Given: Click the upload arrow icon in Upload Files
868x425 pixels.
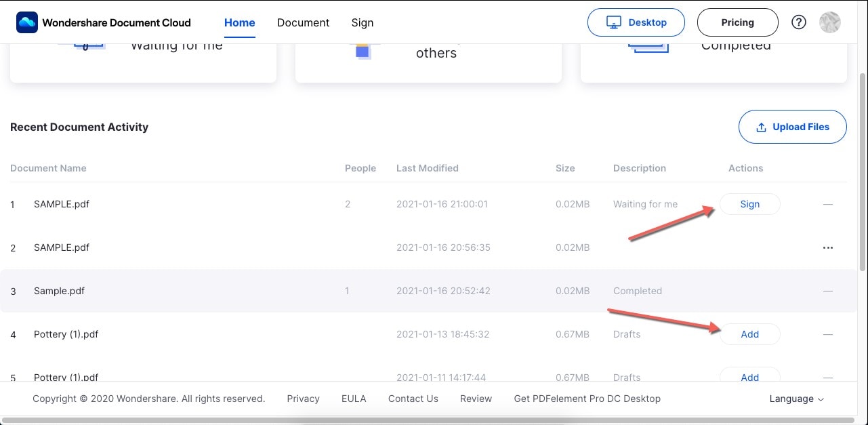Looking at the screenshot, I should (x=761, y=127).
